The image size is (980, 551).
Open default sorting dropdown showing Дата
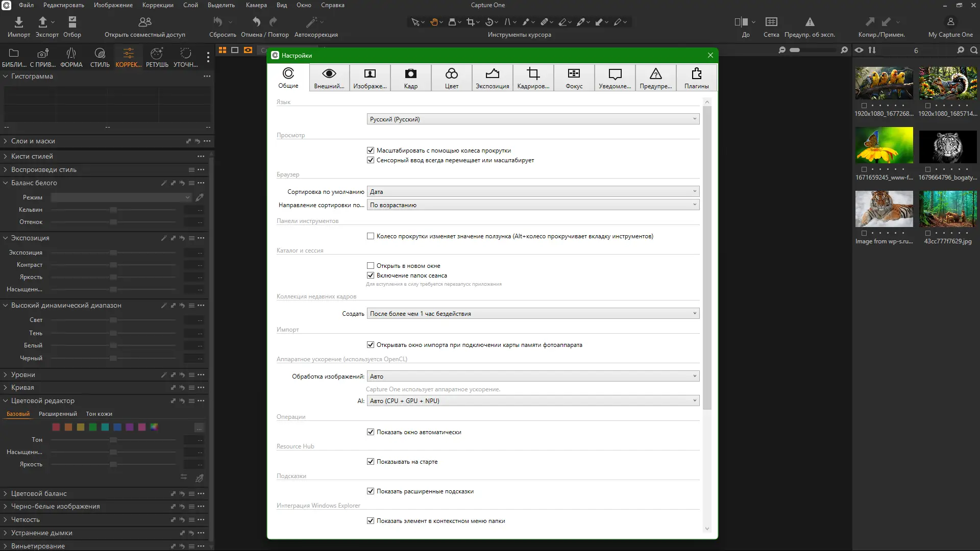532,192
